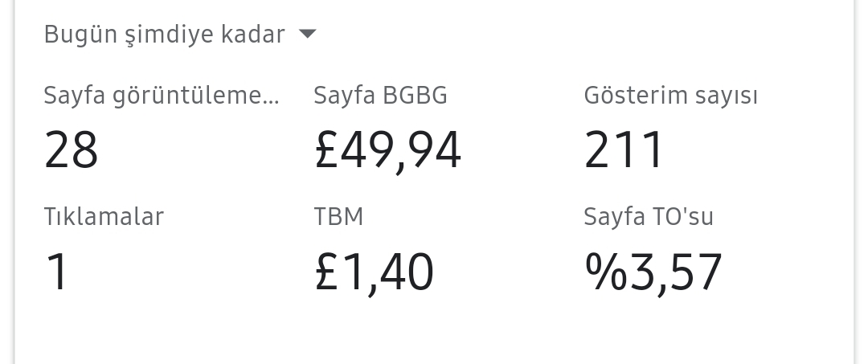Viewport: 868px width, 364px height.
Task: Click the pound sign in £1,40
Action: [326, 271]
